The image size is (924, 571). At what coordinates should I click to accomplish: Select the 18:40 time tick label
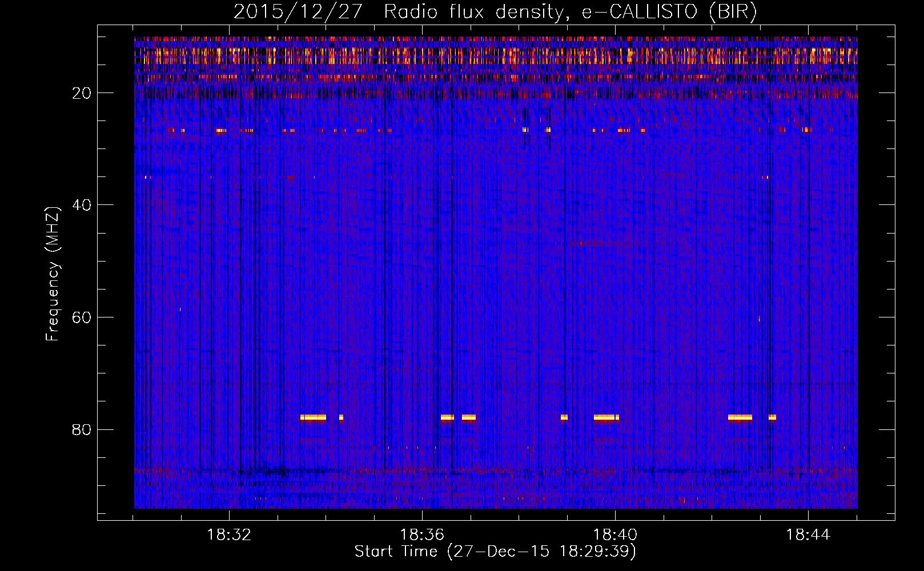coord(615,535)
